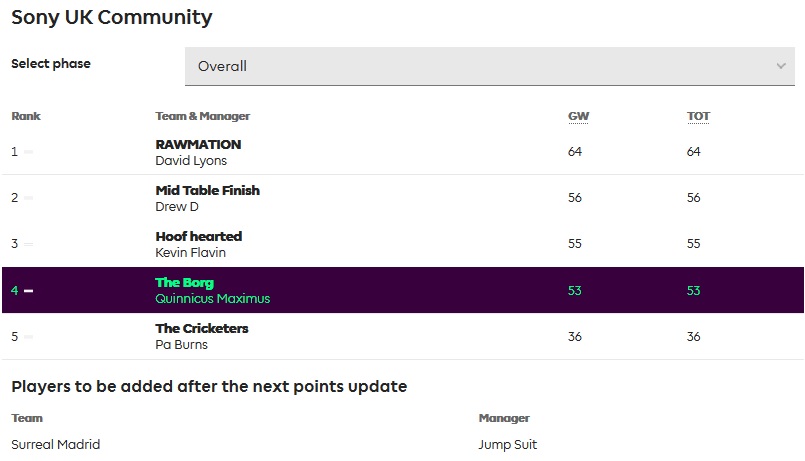Image resolution: width=805 pixels, height=461 pixels.
Task: Click the dropdown chevron arrow
Action: (781, 66)
